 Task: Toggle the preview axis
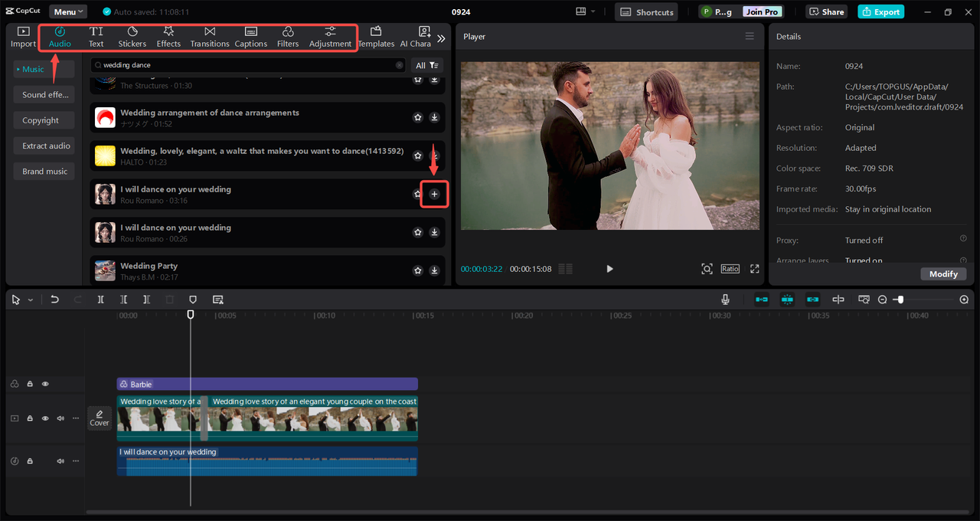pyautogui.click(x=838, y=300)
